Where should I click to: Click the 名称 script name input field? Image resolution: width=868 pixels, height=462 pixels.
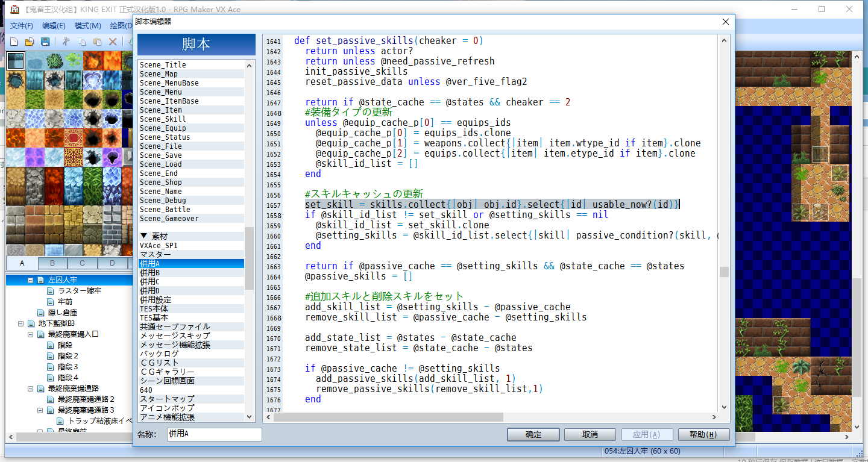(214, 434)
